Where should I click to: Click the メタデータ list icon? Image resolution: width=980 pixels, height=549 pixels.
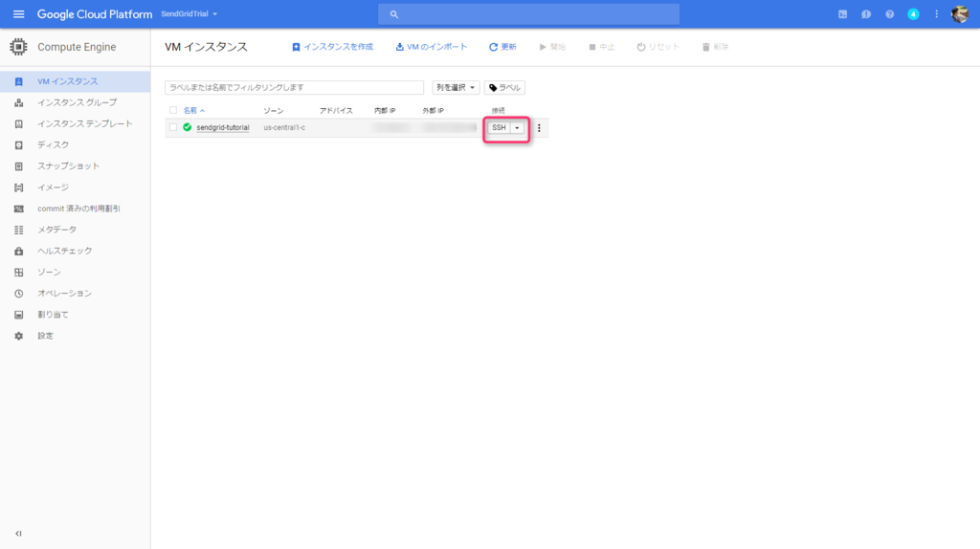click(x=19, y=230)
